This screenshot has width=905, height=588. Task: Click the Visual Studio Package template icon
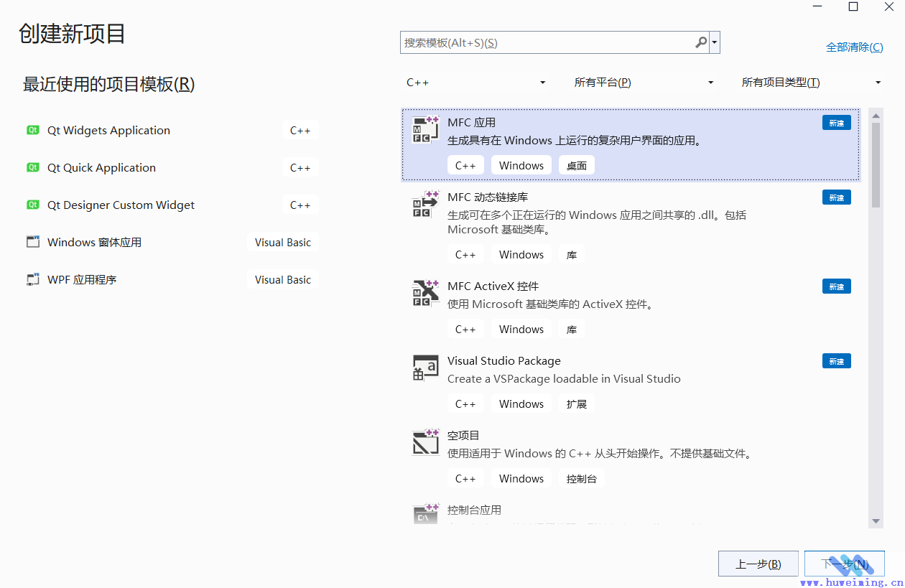click(x=425, y=368)
